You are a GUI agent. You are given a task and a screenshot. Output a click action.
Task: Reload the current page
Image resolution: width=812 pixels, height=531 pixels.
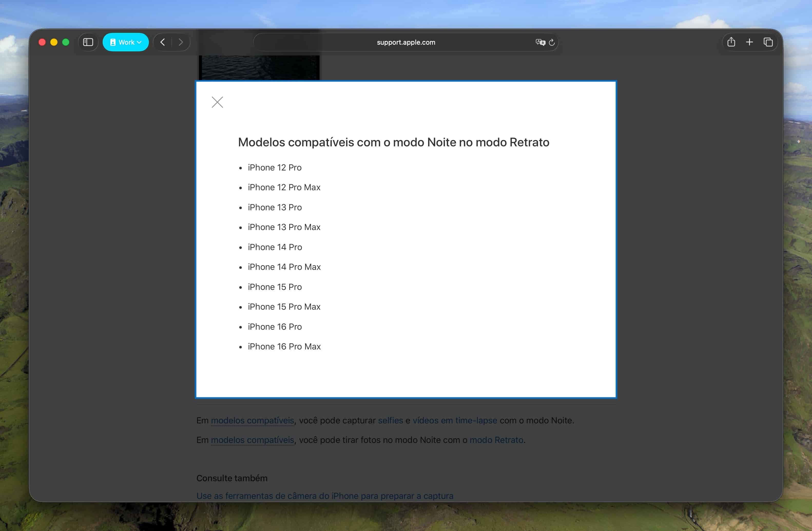point(552,42)
